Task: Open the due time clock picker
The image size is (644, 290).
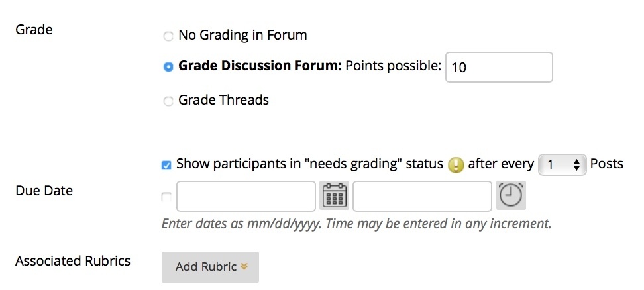Action: (510, 196)
